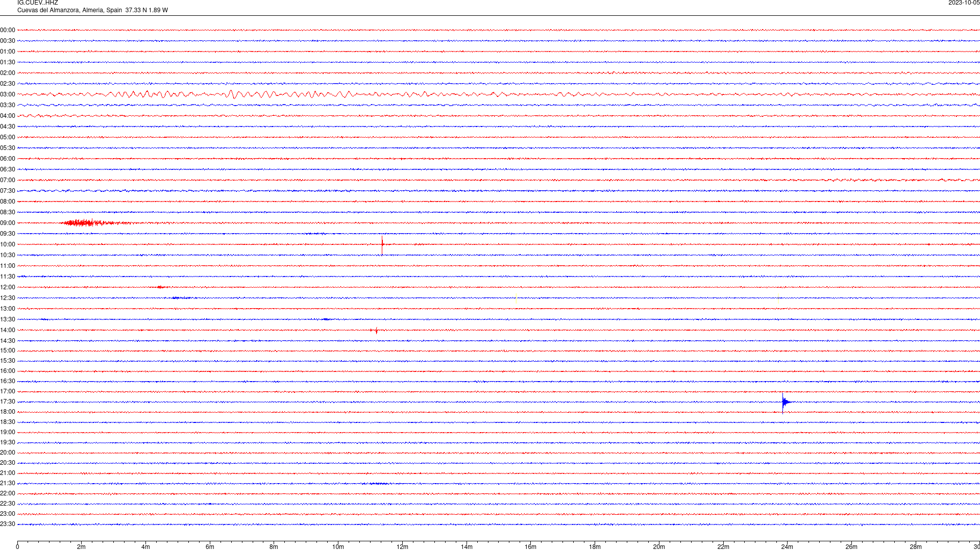Click the 2m tick on the time axis
This screenshot has height=551, width=980.
[x=82, y=546]
